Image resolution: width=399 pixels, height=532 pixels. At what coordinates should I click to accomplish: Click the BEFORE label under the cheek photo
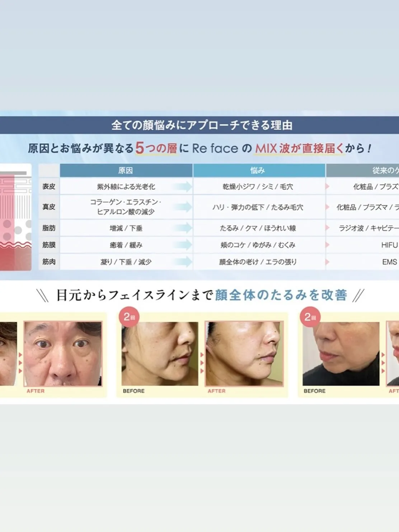(133, 391)
